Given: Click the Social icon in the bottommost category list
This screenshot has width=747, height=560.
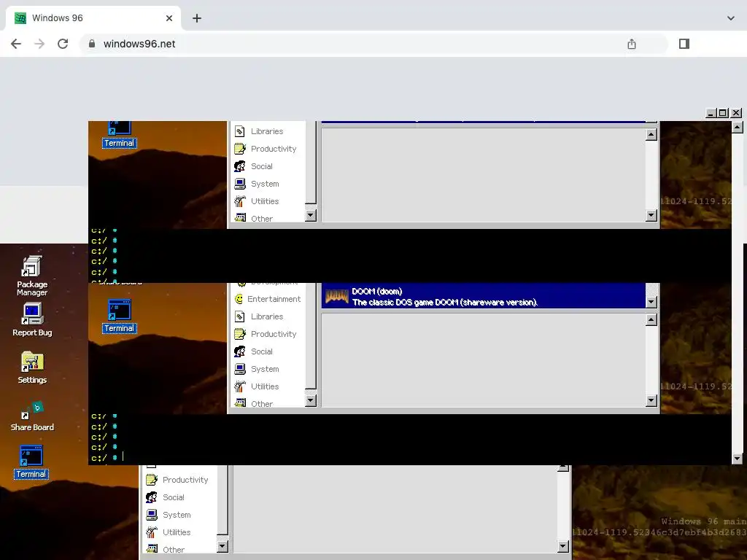Looking at the screenshot, I should pyautogui.click(x=152, y=497).
